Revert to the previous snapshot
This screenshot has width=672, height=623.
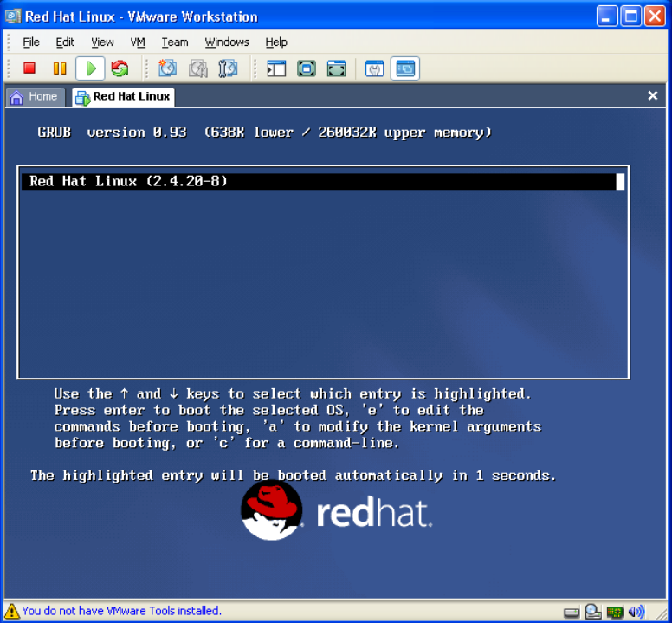tap(198, 68)
